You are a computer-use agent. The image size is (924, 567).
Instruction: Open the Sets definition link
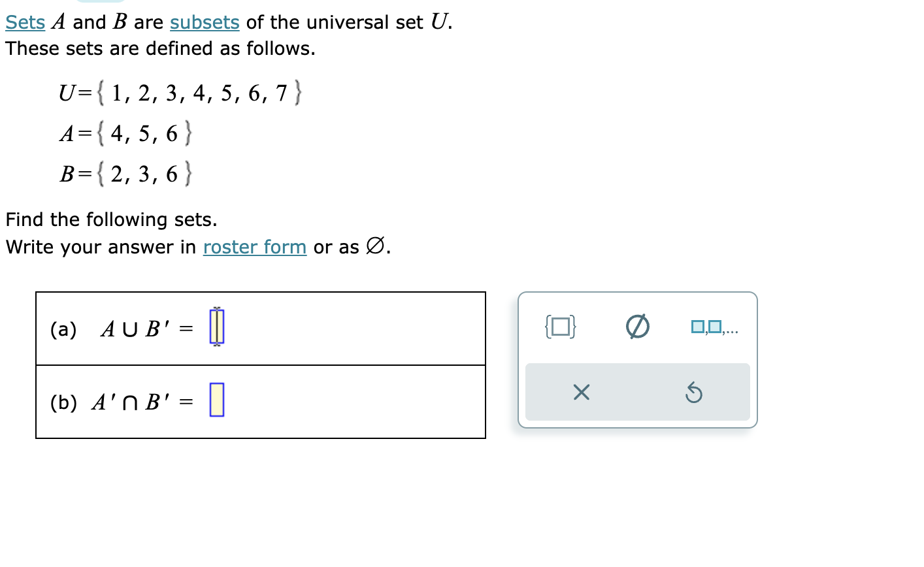pos(25,22)
